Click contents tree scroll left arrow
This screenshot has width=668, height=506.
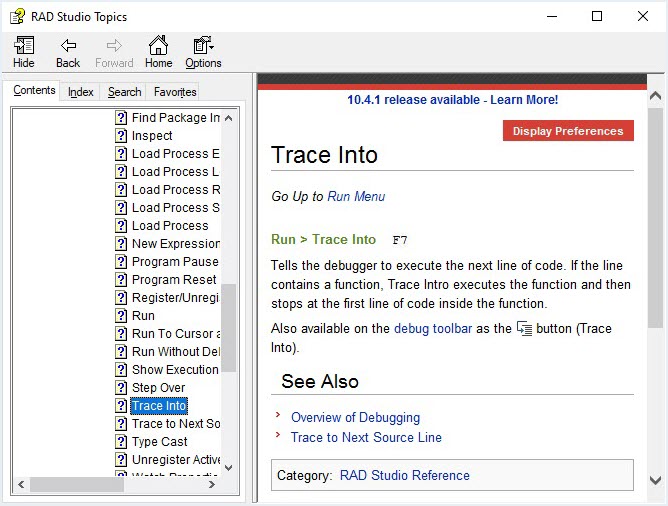point(21,484)
